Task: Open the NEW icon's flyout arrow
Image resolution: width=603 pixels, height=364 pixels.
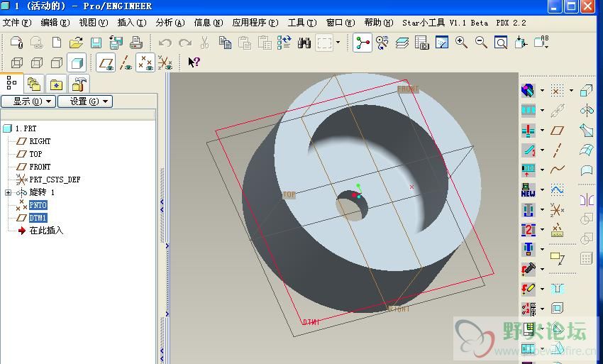Action: [x=542, y=189]
